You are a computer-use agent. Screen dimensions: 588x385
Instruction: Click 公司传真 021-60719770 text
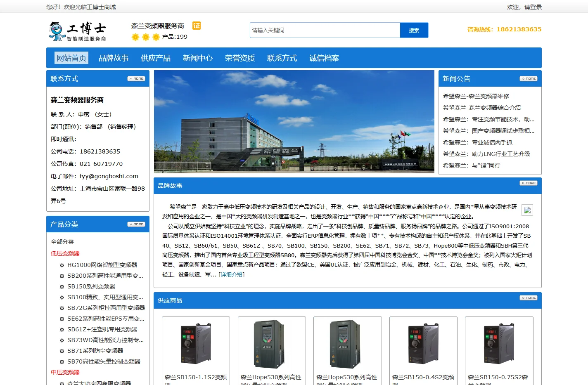87,164
